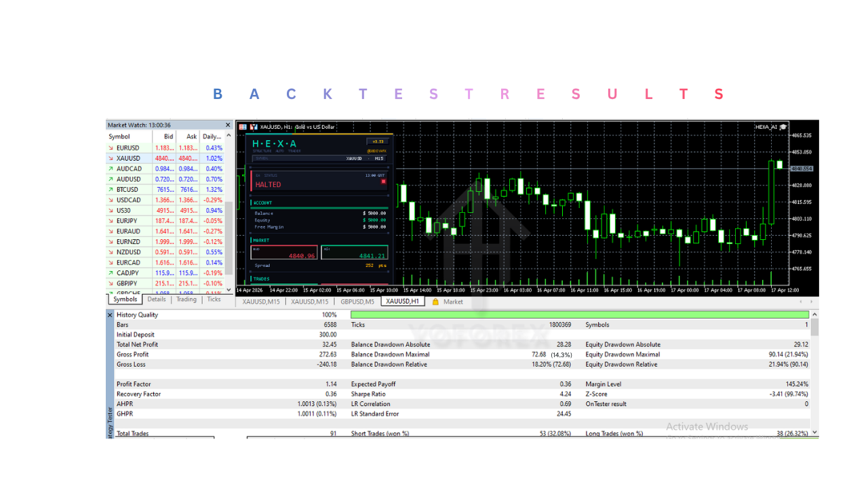The height and width of the screenshot is (488, 868).
Task: Click the Details tab in Market Watch
Action: [x=157, y=299]
